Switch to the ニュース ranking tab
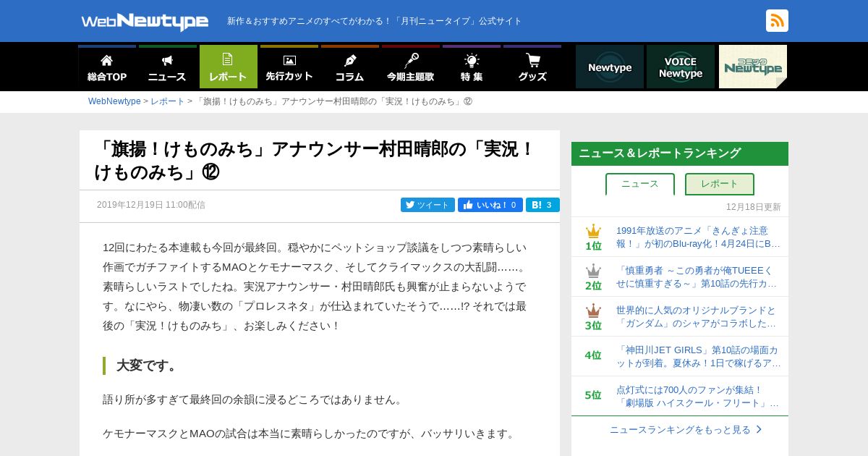Viewport: 868px width, 456px height. (x=640, y=184)
